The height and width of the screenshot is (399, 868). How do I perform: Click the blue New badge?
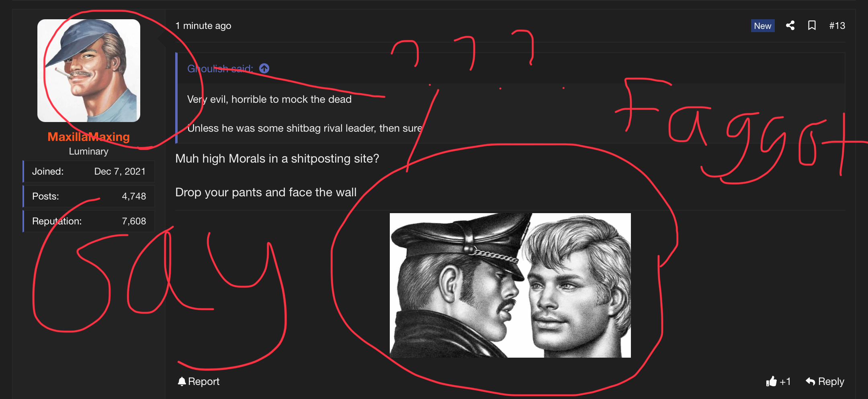coord(763,26)
